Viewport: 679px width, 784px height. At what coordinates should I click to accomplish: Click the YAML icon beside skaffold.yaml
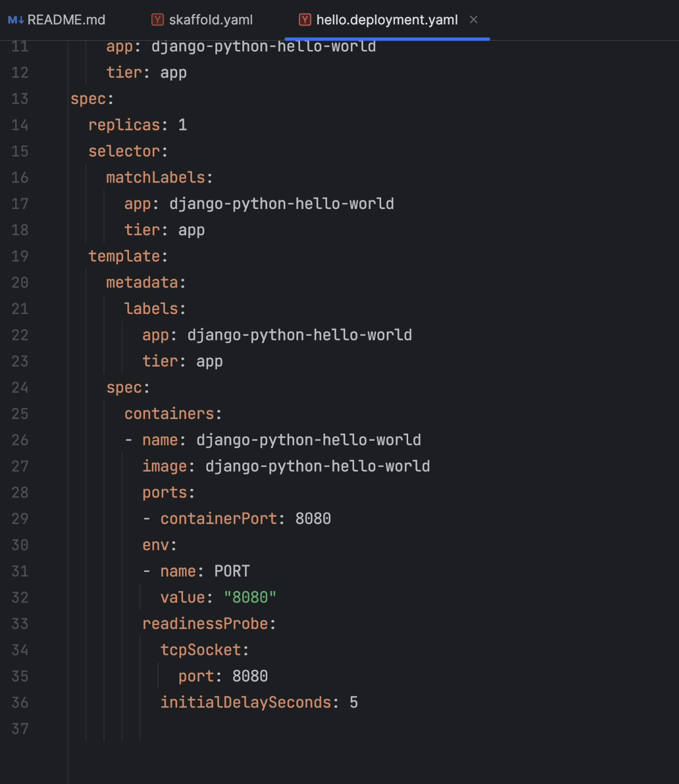[x=157, y=19]
